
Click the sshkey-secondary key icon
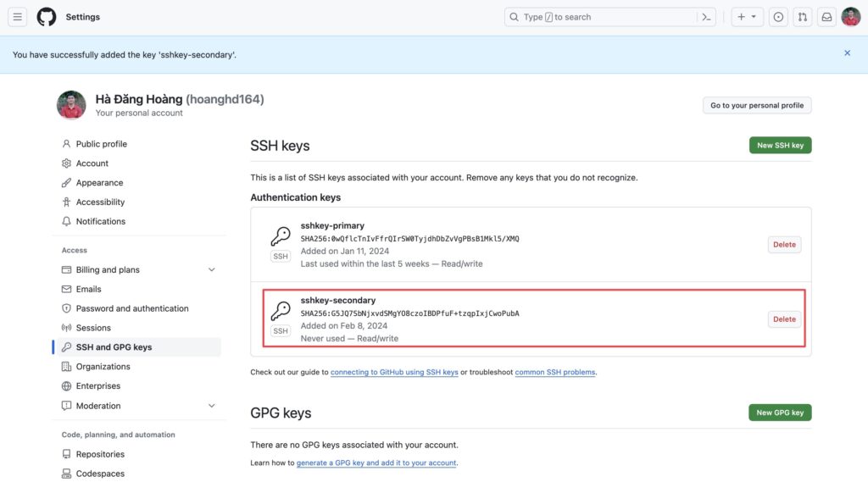280,311
